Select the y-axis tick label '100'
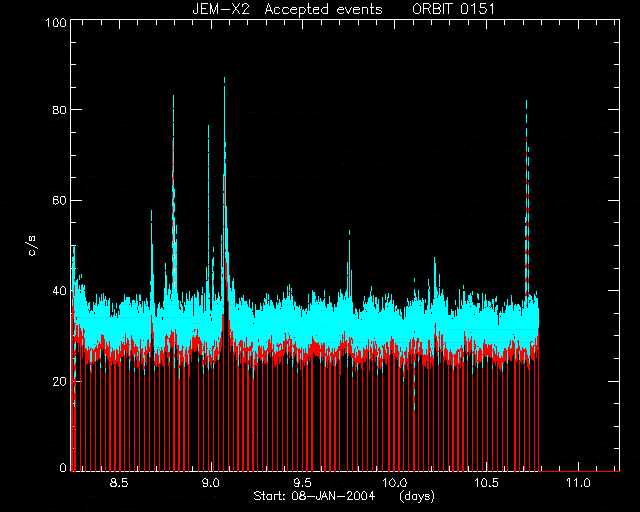Viewport: 640px width, 512px height. coord(56,23)
